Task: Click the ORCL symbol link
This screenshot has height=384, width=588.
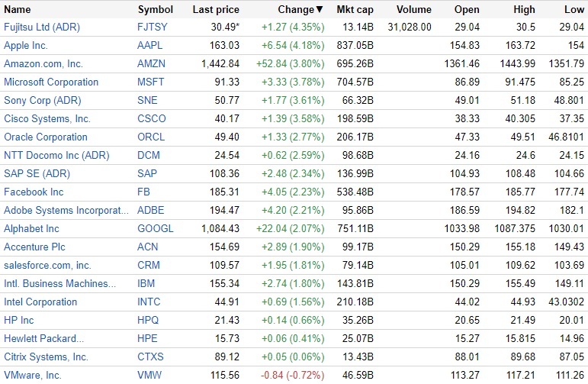Action: [151, 137]
